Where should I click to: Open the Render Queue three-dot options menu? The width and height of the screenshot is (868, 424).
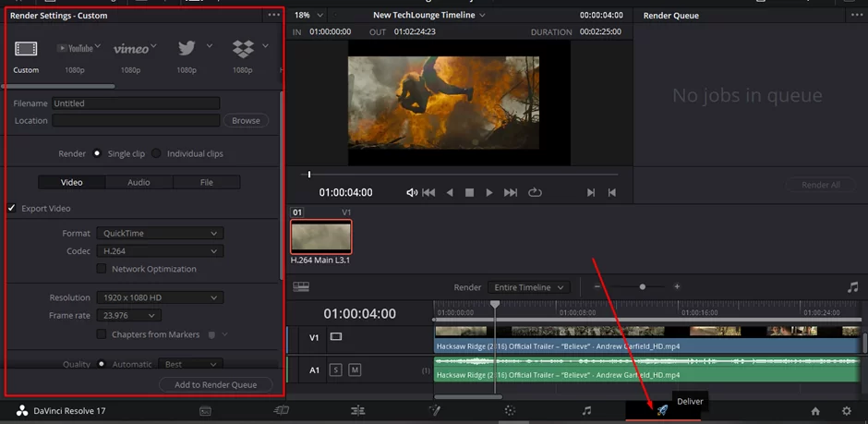pyautogui.click(x=856, y=15)
